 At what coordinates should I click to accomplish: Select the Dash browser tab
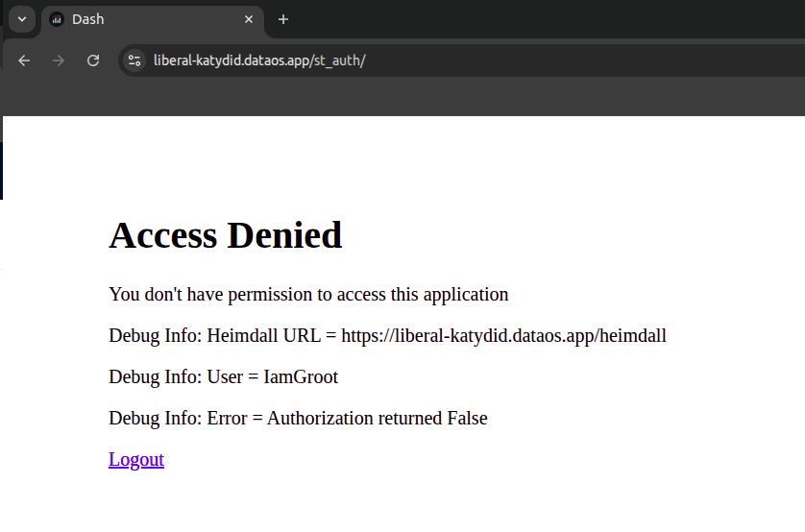tap(153, 20)
